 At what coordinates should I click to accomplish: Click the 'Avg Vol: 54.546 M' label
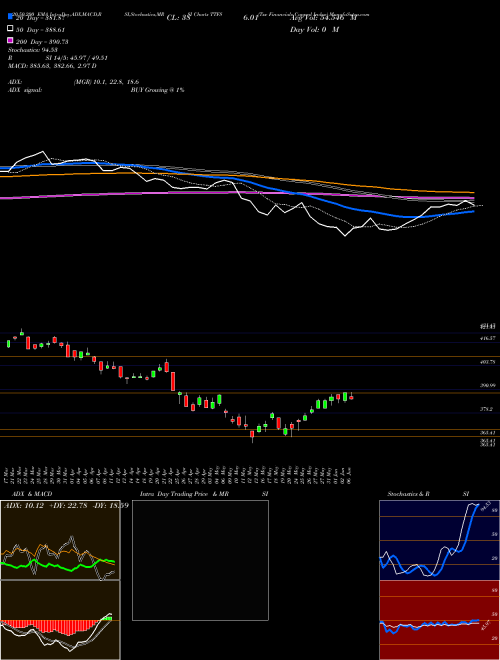[x=323, y=18]
